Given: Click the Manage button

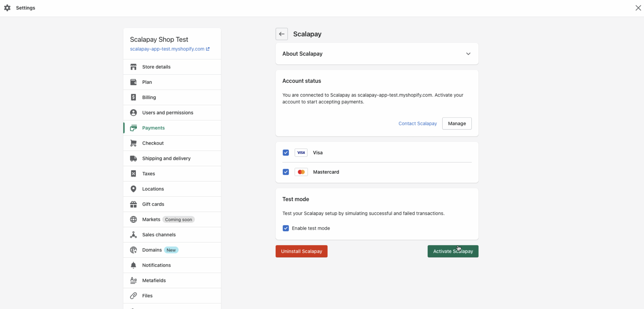Looking at the screenshot, I should click(457, 124).
